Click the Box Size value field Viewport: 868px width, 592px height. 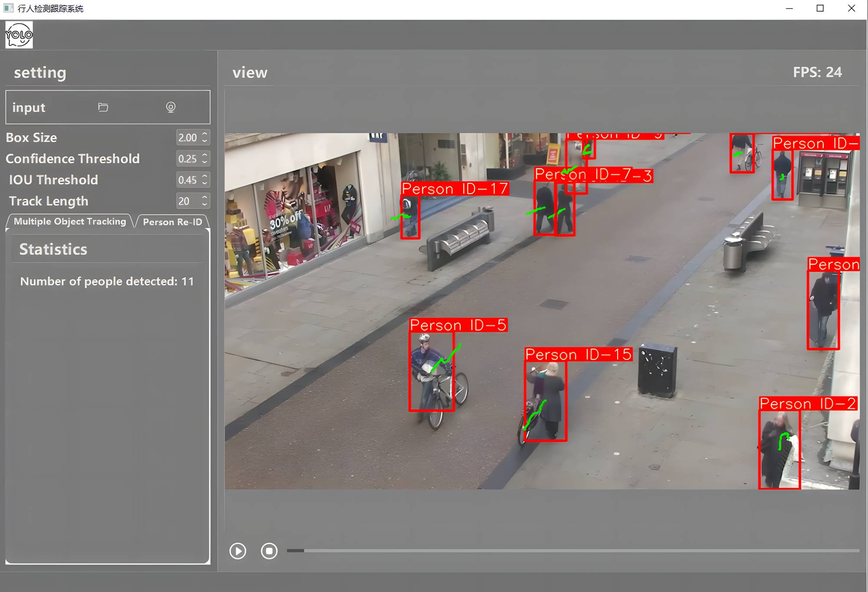coord(188,137)
